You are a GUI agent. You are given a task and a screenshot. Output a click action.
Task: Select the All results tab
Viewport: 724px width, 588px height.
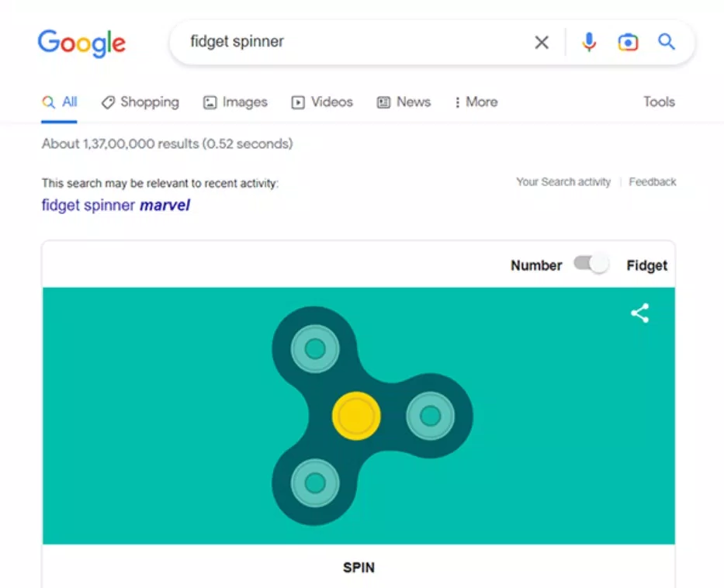(59, 102)
